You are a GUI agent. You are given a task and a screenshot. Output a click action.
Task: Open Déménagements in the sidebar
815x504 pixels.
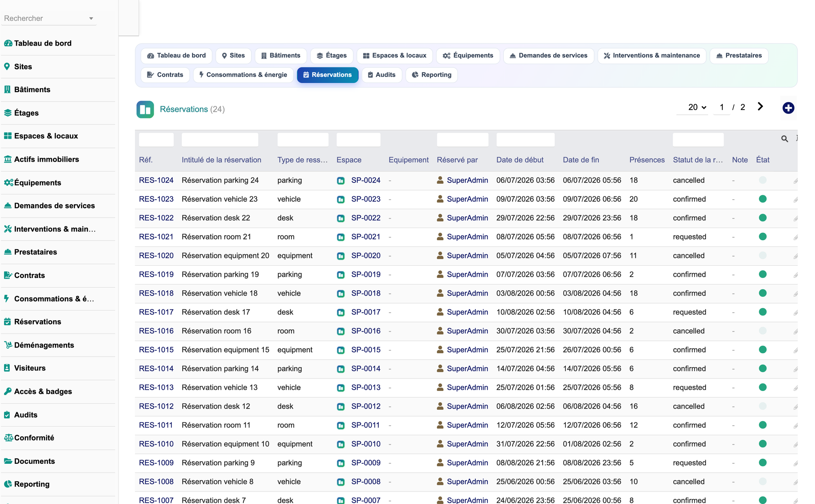coord(39,345)
